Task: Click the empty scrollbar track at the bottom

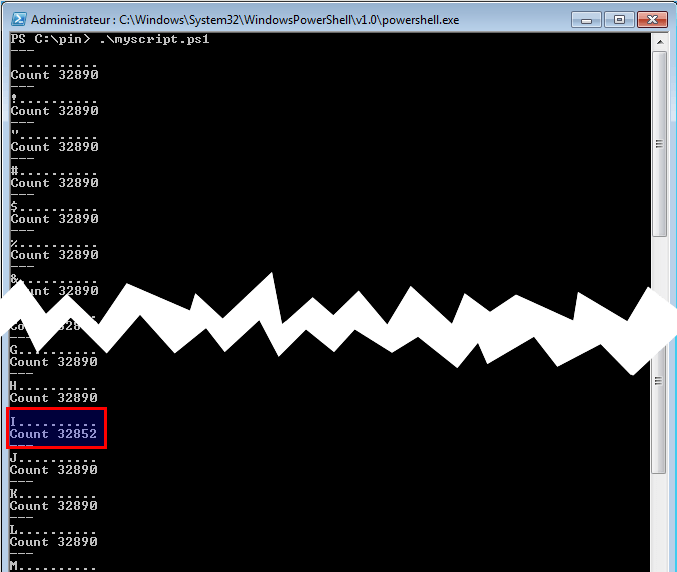Action: click(x=659, y=520)
